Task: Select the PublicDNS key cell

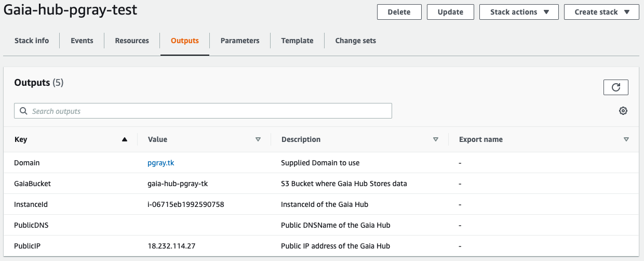Action: pyautogui.click(x=31, y=225)
